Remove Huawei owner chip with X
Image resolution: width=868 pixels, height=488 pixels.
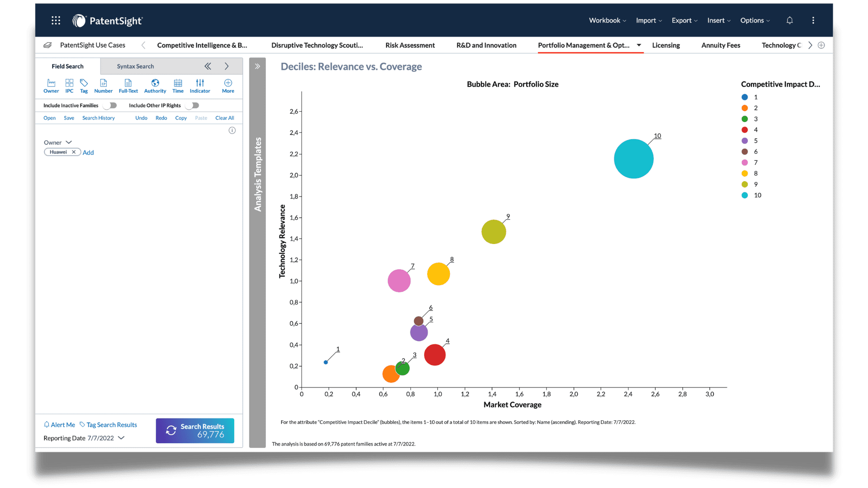74,152
